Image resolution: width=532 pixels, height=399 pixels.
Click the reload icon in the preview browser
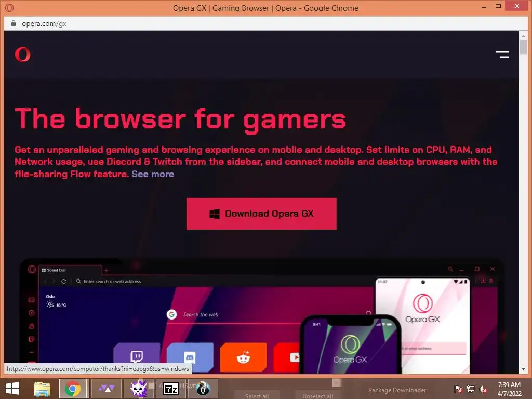click(x=63, y=281)
